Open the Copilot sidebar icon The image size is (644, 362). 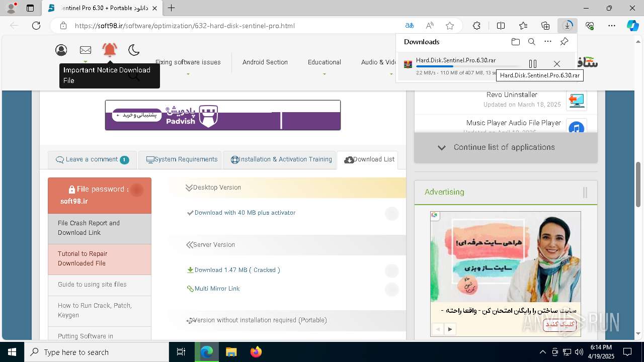pyautogui.click(x=633, y=26)
